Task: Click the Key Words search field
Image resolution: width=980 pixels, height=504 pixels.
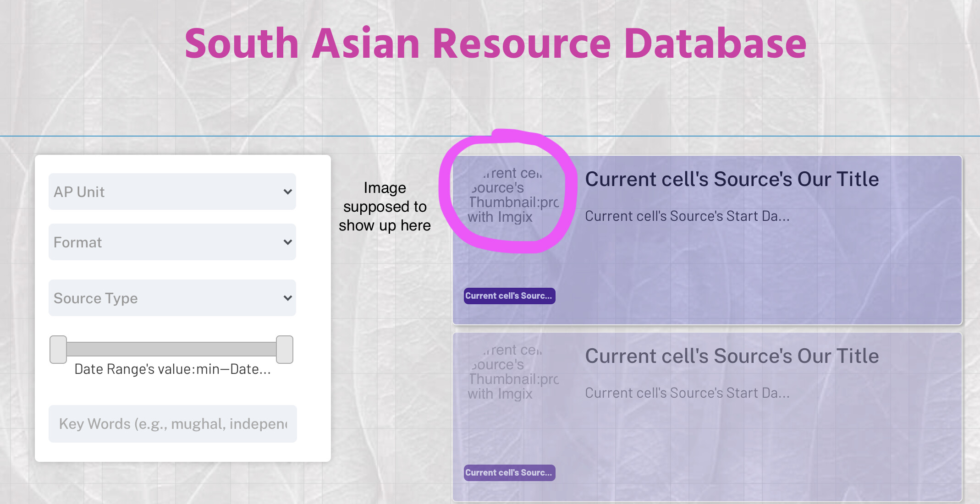Action: pos(172,424)
